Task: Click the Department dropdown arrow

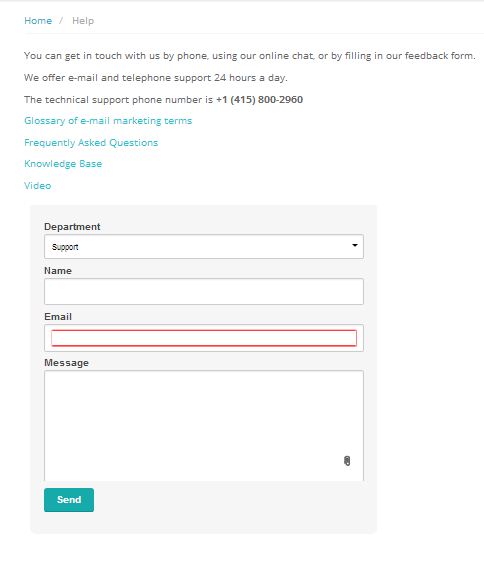Action: point(355,245)
